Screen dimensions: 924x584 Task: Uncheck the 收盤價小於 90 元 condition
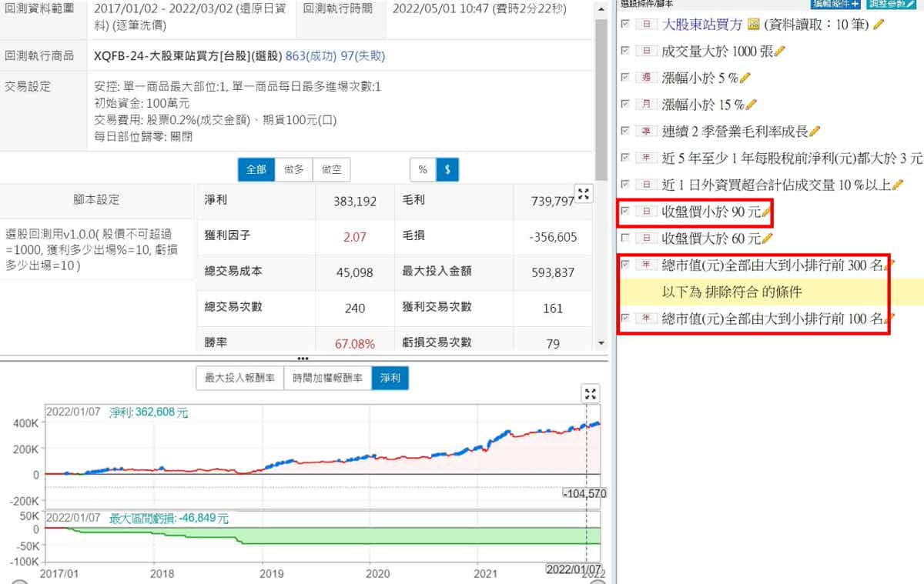coord(625,212)
